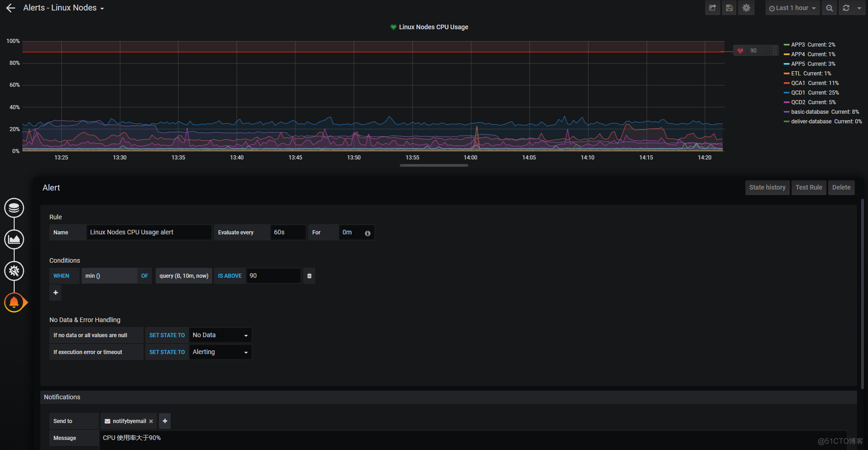Click the Test Rule button
This screenshot has height=450, width=868.
click(809, 187)
